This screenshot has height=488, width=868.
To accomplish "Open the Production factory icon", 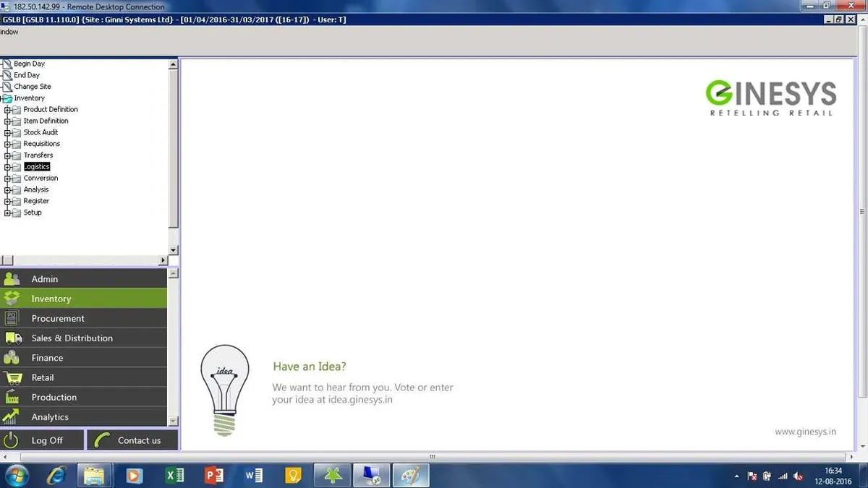I will (12, 397).
